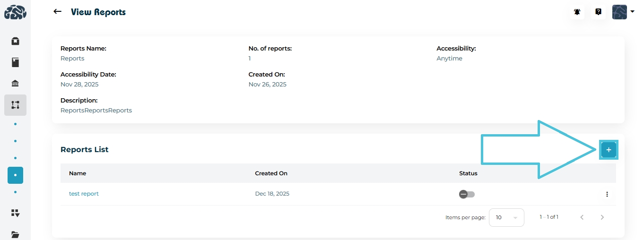Screen dimensions: 644x240
Task: Go to next page of reports
Action: point(602,217)
